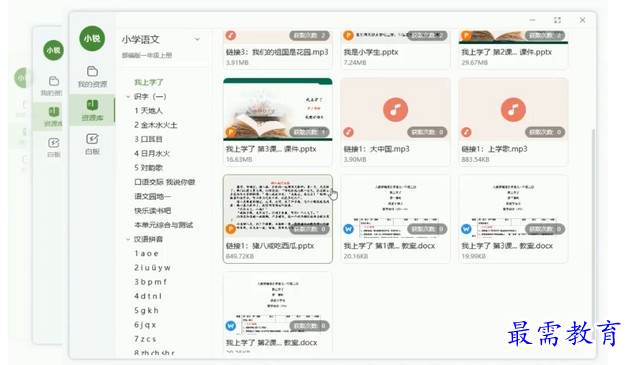Image resolution: width=629 pixels, height=365 pixels.
Task: Select lesson 3 口耳目
Action: 148,139
